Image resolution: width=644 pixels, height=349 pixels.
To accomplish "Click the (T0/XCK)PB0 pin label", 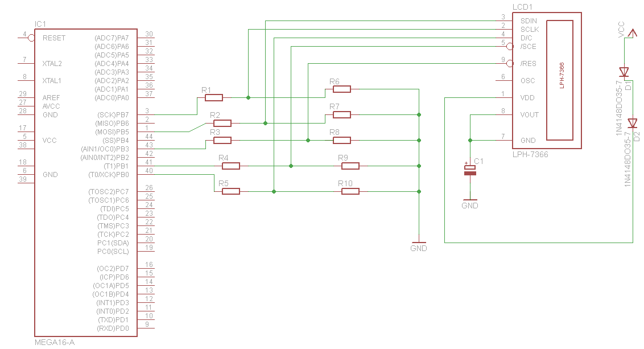I will 109,175.
